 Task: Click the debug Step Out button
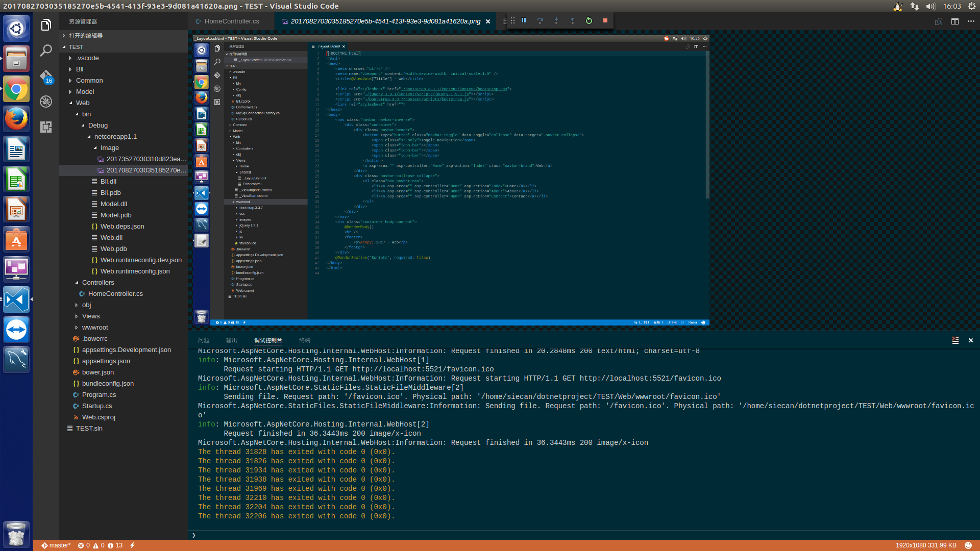[573, 21]
